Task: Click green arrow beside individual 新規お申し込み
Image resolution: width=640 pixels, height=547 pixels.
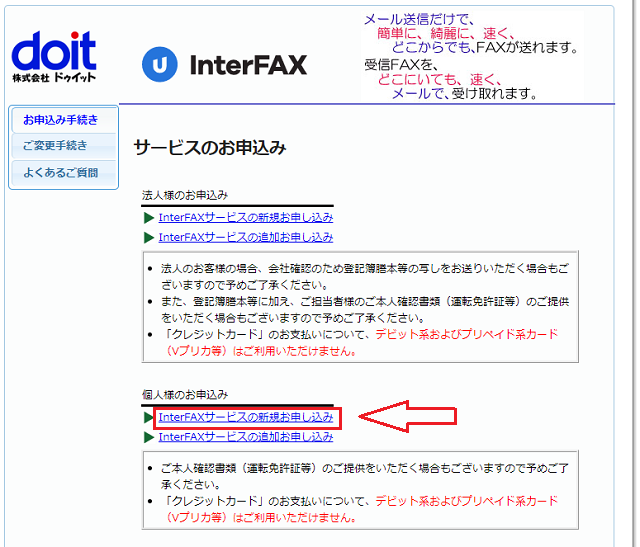Action: point(149,418)
